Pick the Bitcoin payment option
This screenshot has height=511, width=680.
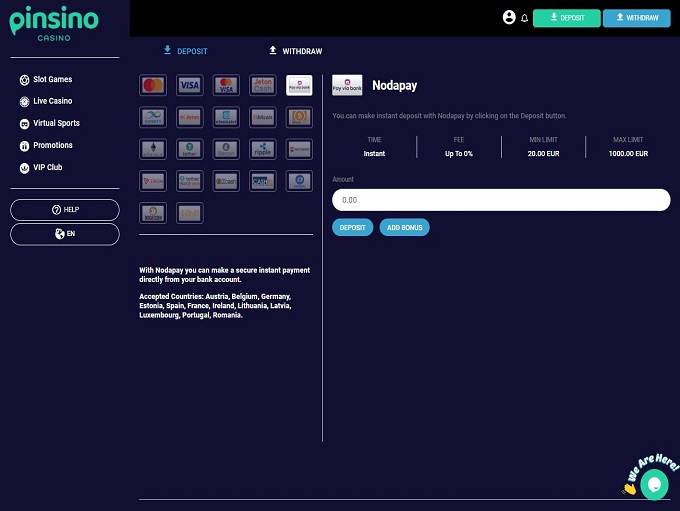point(263,117)
